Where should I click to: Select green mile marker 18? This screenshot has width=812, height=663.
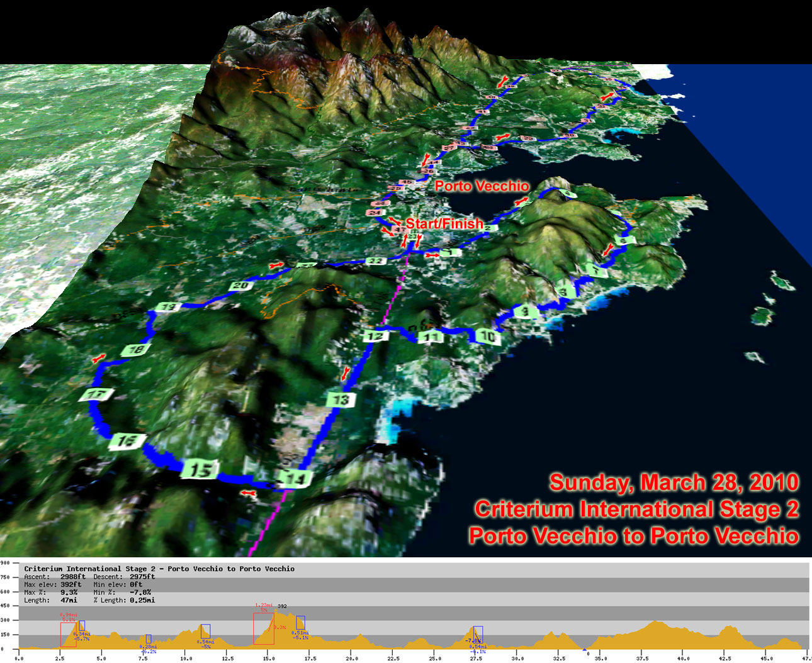(x=136, y=350)
